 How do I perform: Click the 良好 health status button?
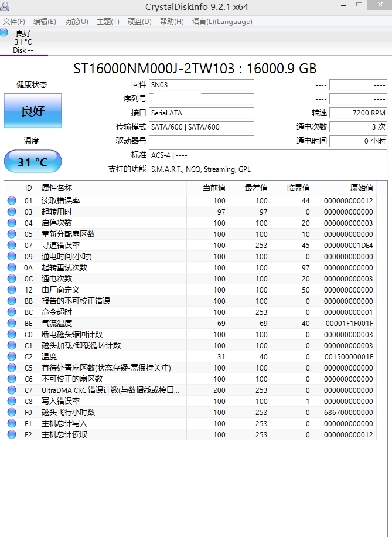click(33, 111)
